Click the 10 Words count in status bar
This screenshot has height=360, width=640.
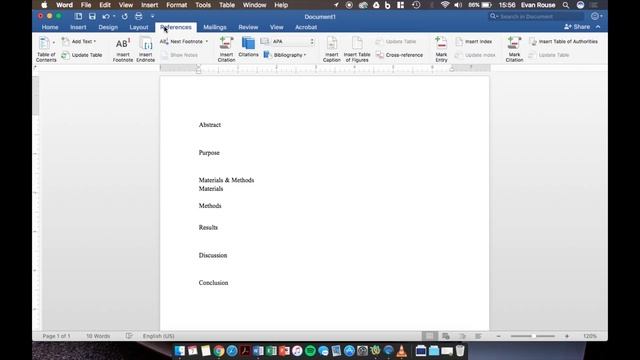pos(98,336)
